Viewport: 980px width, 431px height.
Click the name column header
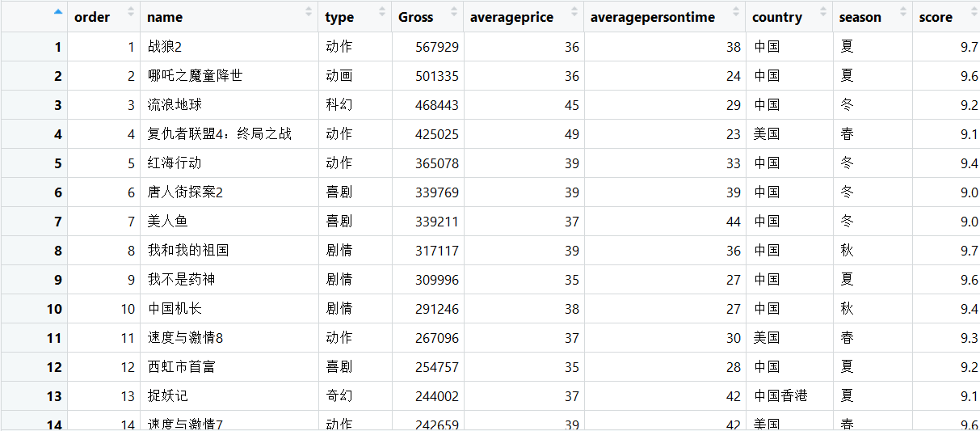[x=229, y=17]
